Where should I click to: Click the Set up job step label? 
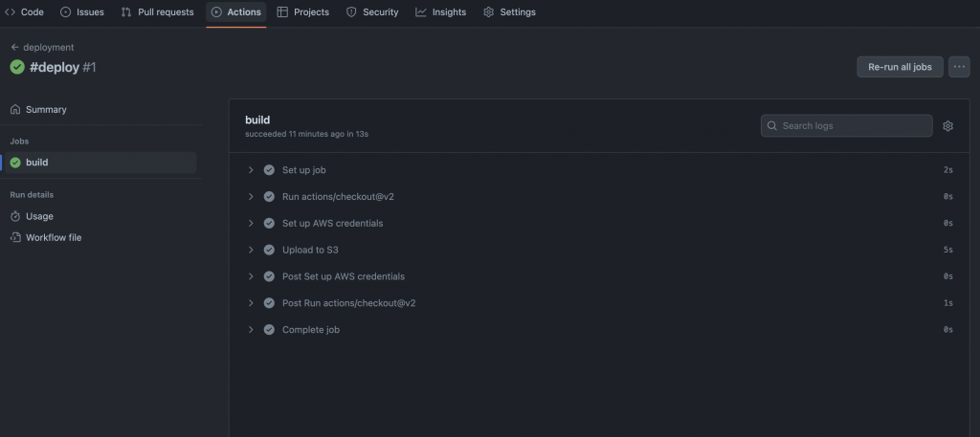303,170
